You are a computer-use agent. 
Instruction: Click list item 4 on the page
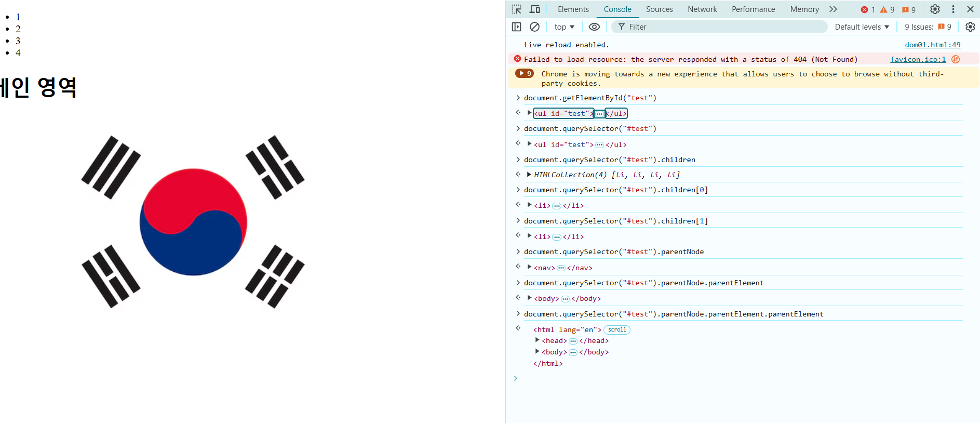tap(18, 53)
